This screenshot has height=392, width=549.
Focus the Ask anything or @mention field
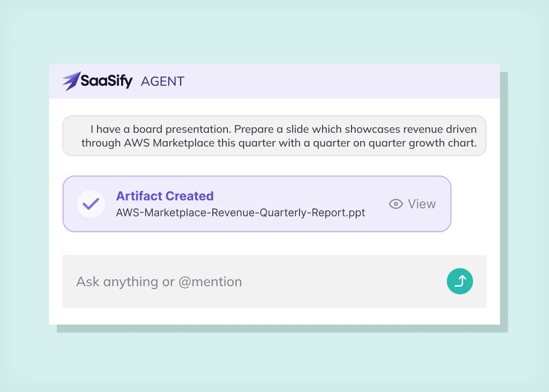[x=274, y=281]
